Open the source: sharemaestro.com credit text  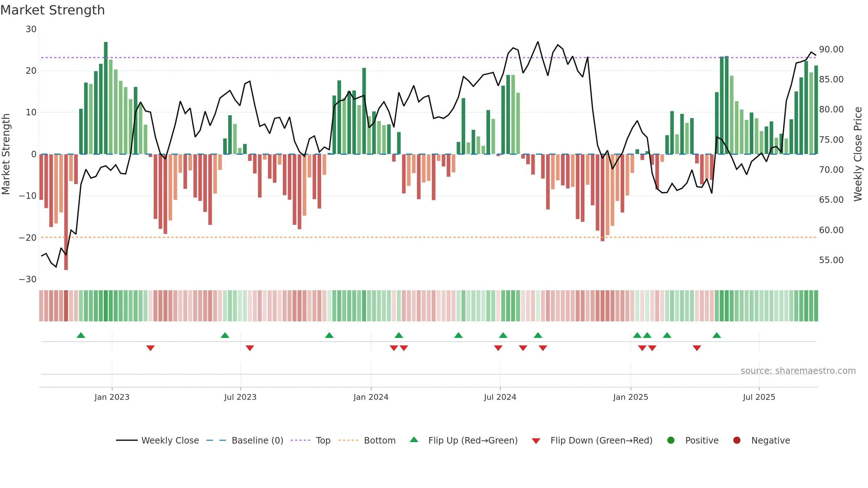click(798, 371)
